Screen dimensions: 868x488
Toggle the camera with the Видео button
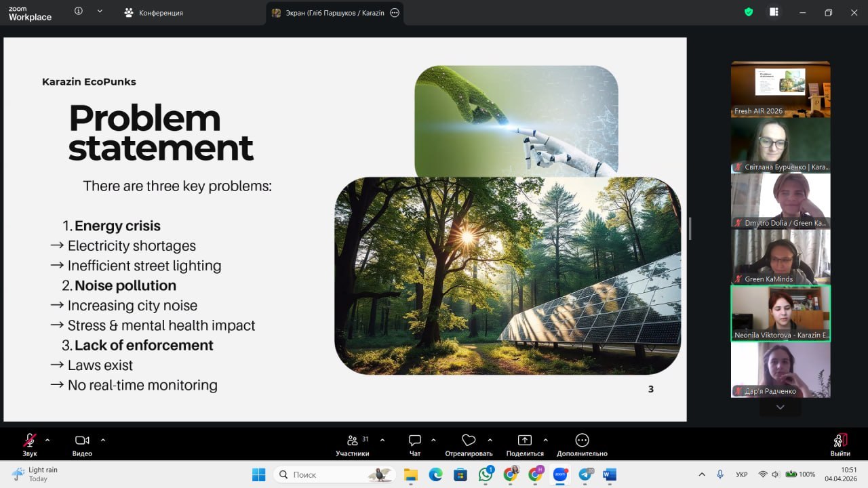(x=82, y=441)
